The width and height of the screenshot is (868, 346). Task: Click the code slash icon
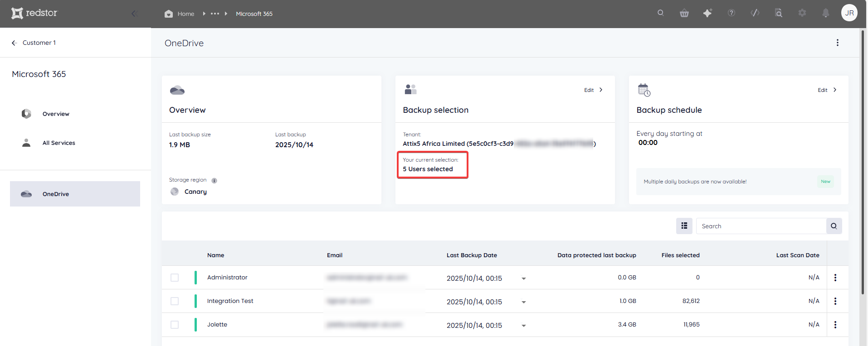[755, 13]
